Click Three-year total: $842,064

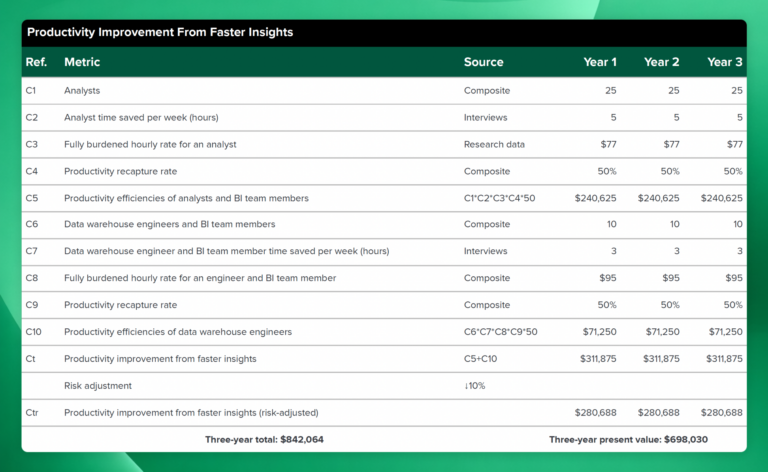(264, 440)
